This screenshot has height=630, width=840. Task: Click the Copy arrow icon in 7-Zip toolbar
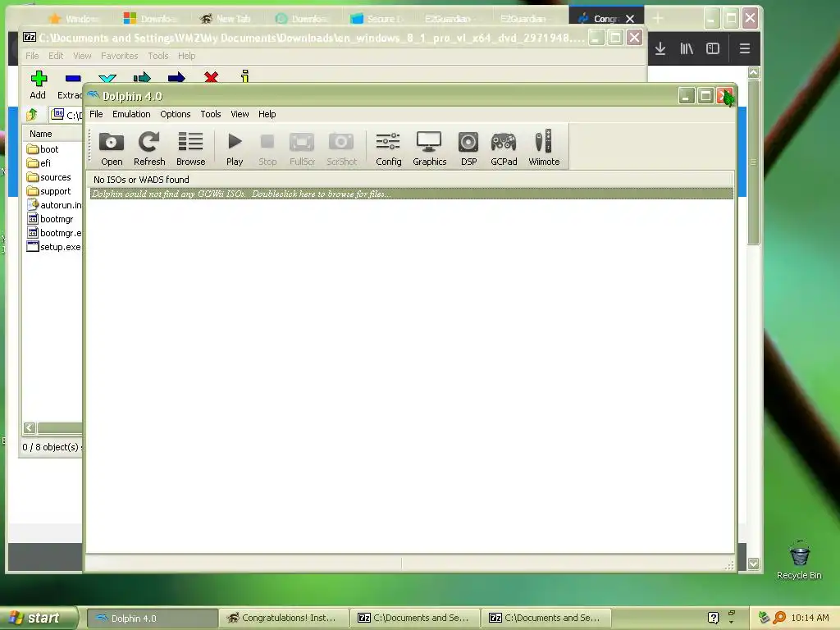pos(142,78)
